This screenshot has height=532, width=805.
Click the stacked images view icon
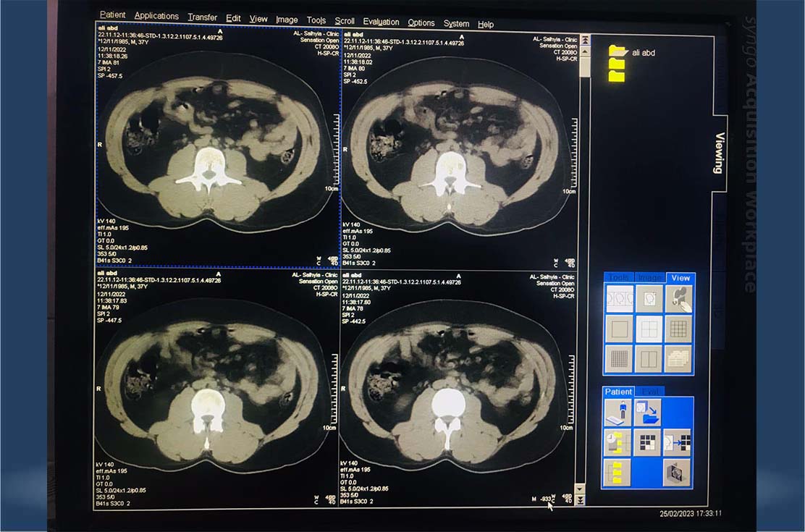pos(678,359)
